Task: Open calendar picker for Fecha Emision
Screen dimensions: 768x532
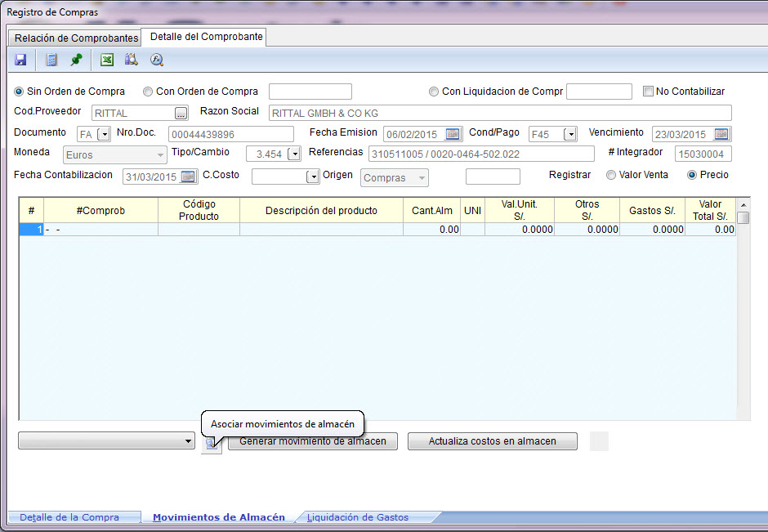Action: (453, 134)
